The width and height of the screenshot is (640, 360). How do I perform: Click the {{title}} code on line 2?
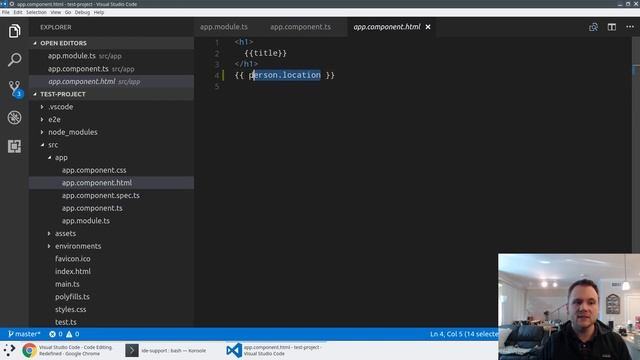tap(266, 53)
